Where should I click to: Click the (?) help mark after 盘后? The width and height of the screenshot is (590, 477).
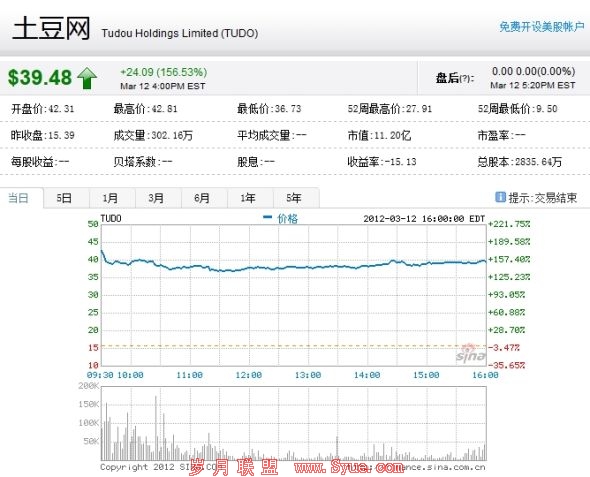click(465, 78)
